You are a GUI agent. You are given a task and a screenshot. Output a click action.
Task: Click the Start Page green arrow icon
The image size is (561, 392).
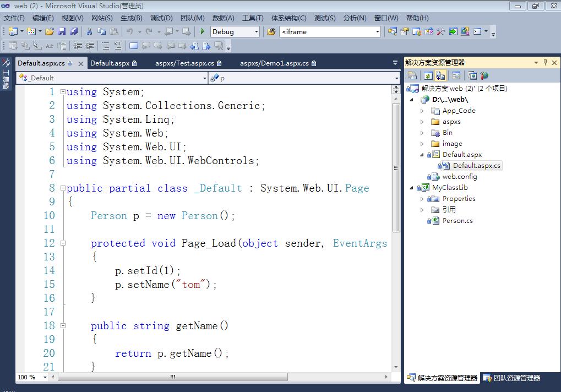(453, 31)
